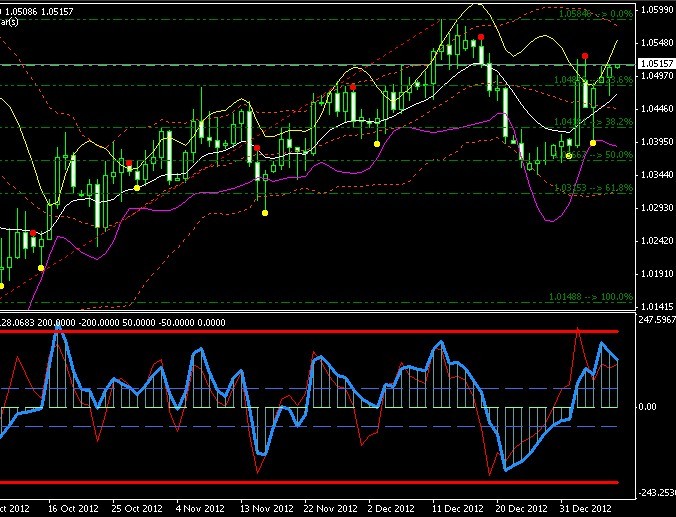676x517 pixels.
Task: Click the 1.05480 price axis label
Action: click(x=657, y=43)
